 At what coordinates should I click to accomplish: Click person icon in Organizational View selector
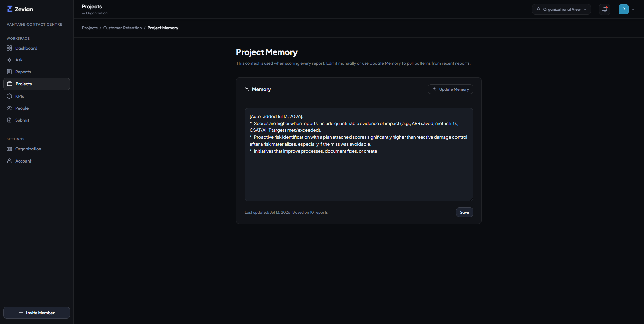[538, 9]
